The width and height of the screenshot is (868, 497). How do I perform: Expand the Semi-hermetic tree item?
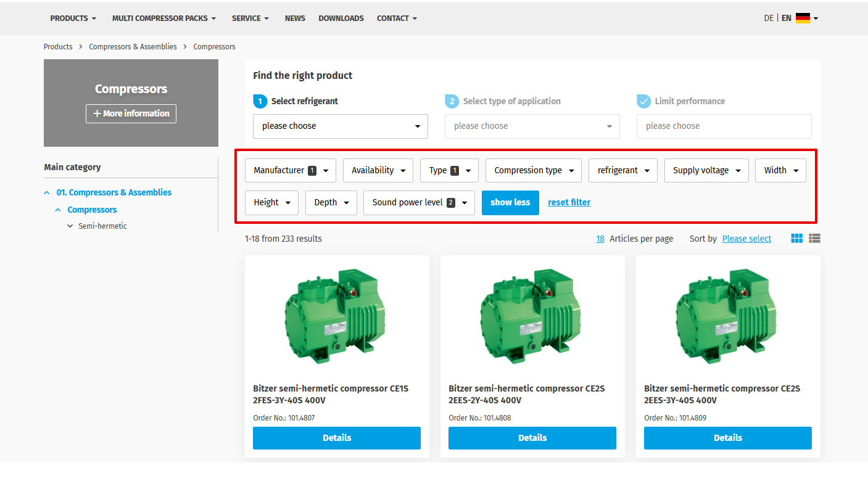[x=70, y=226]
